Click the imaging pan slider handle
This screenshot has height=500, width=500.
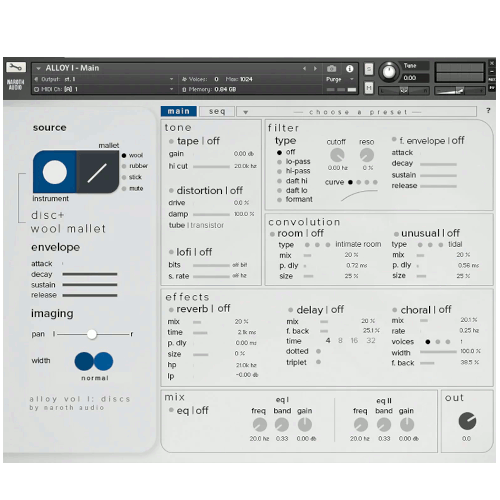tap(92, 334)
